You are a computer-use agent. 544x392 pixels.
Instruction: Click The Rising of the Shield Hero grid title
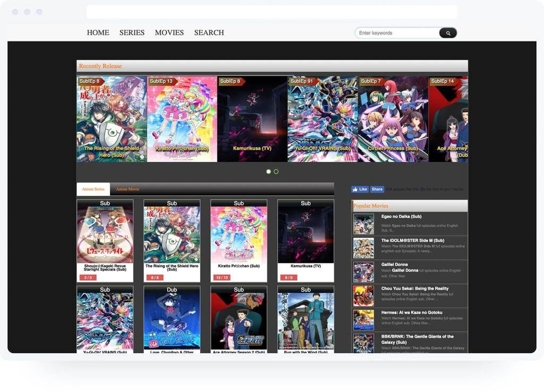click(172, 268)
